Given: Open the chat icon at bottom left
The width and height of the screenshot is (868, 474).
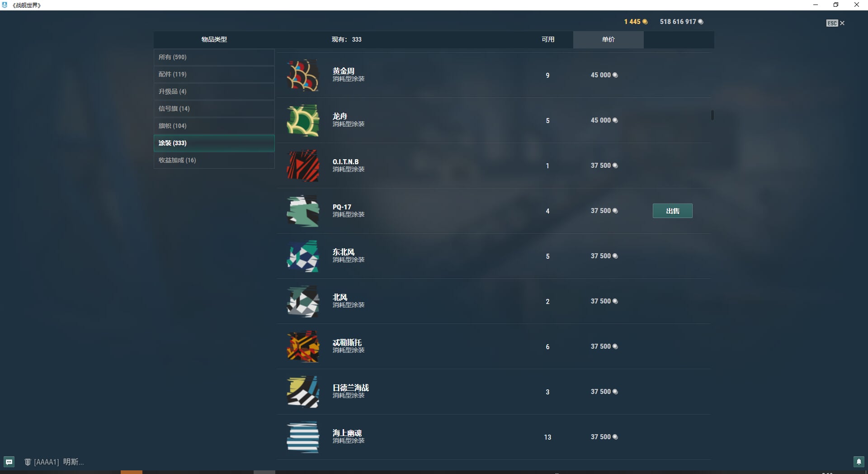Looking at the screenshot, I should (x=9, y=462).
